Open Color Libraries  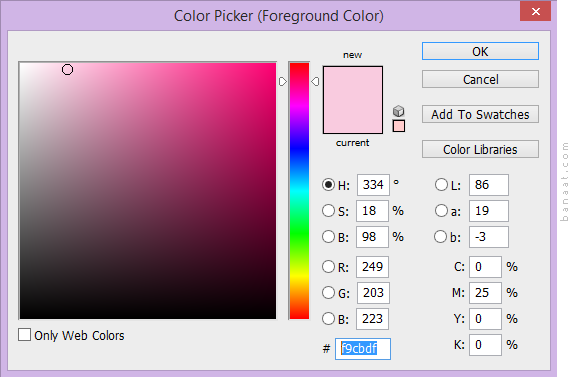480,149
